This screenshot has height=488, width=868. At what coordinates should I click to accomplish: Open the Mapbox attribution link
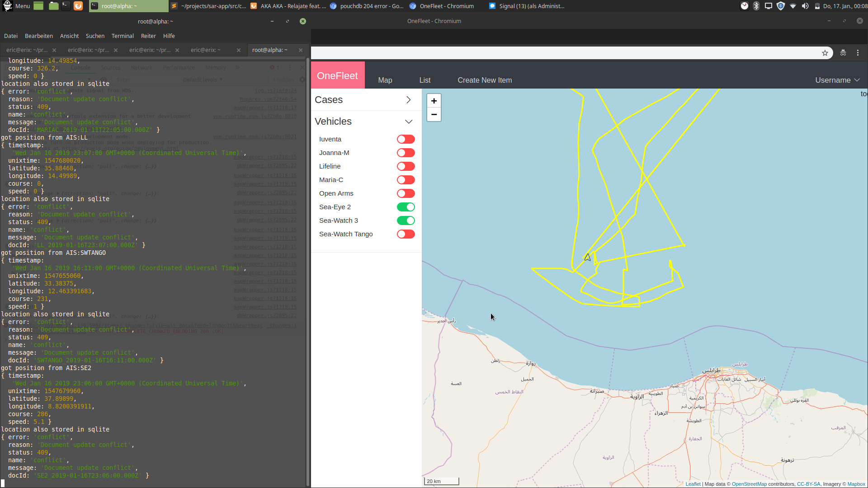pos(856,484)
